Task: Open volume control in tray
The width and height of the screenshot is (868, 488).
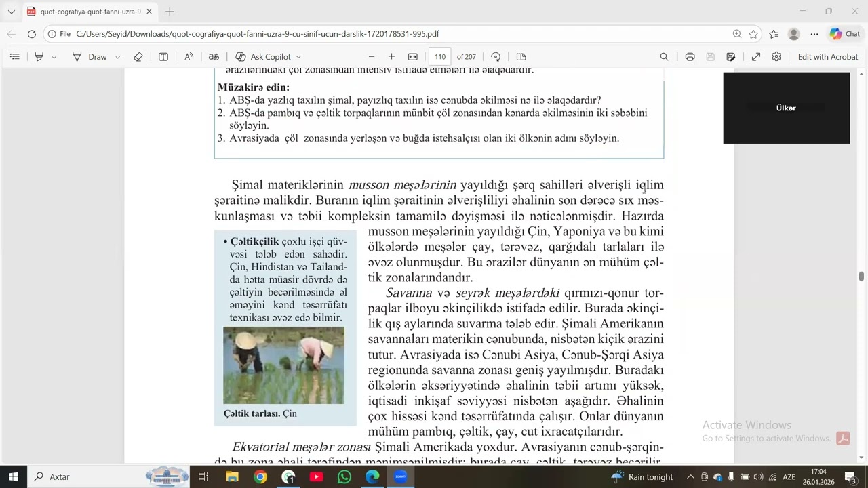Action: (x=758, y=476)
